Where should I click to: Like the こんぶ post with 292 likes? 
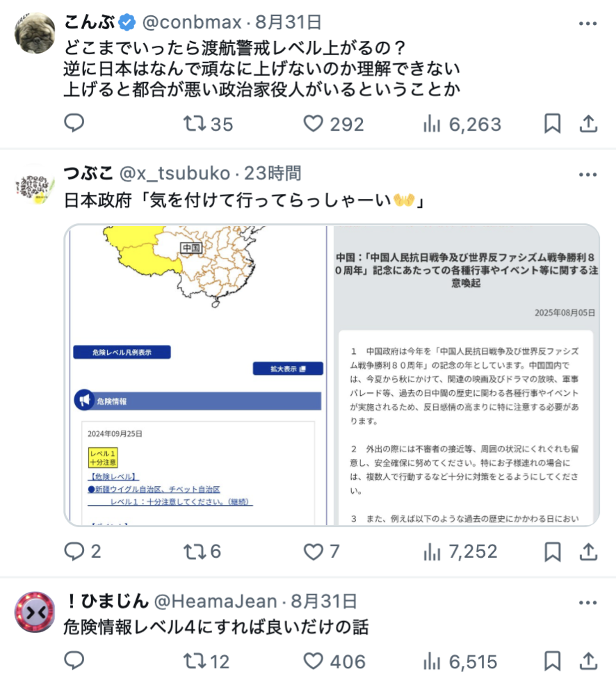coord(334,124)
